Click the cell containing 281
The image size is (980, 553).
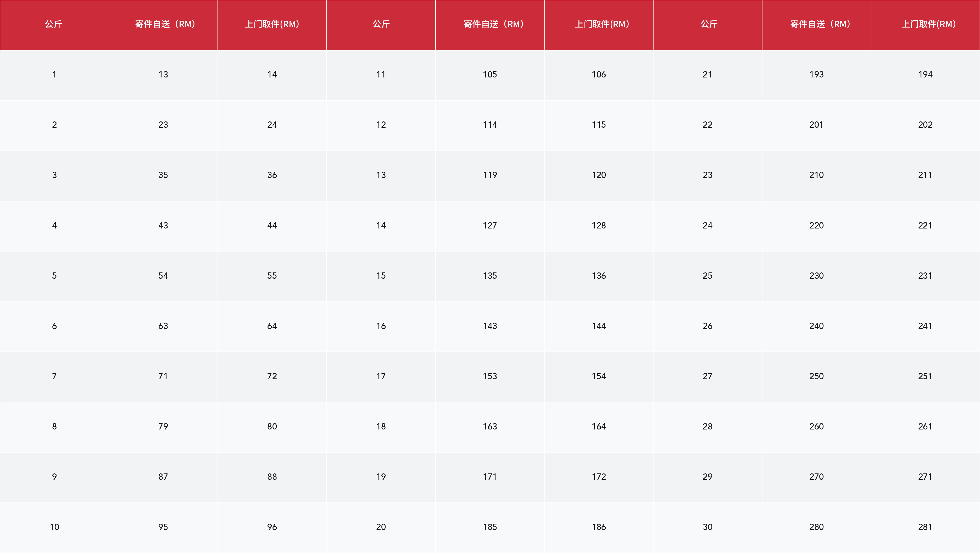[x=925, y=527]
